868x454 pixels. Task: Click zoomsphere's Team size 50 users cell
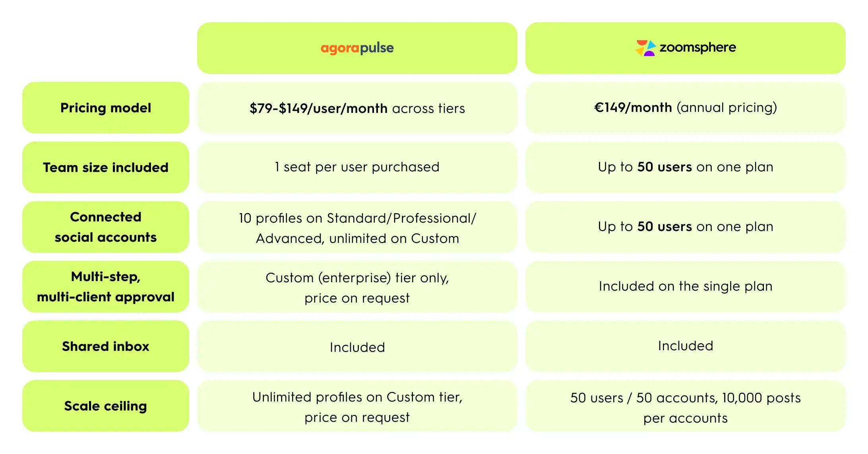(686, 167)
